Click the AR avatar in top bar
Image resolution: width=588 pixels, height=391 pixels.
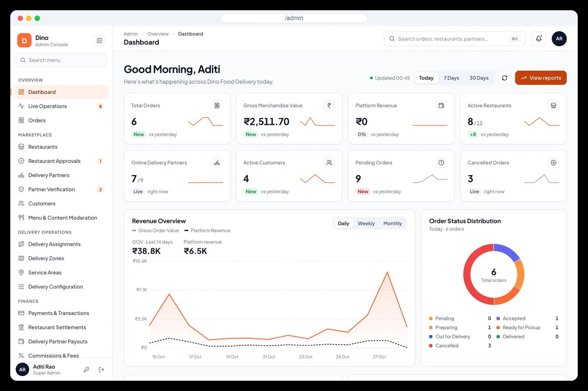click(559, 39)
